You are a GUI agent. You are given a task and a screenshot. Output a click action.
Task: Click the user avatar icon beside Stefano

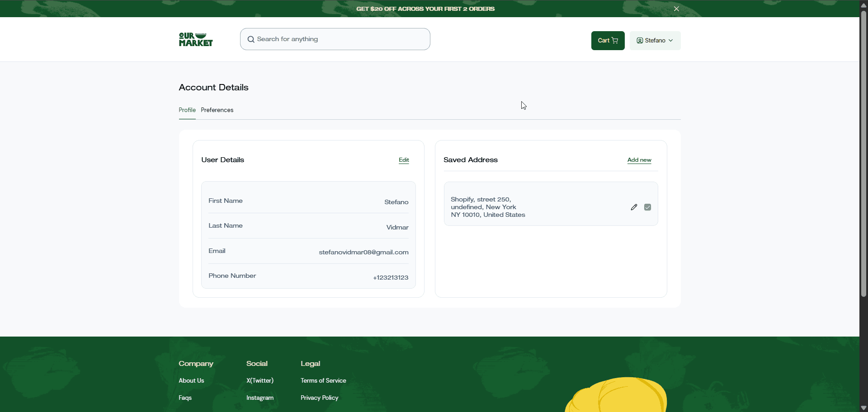click(640, 41)
